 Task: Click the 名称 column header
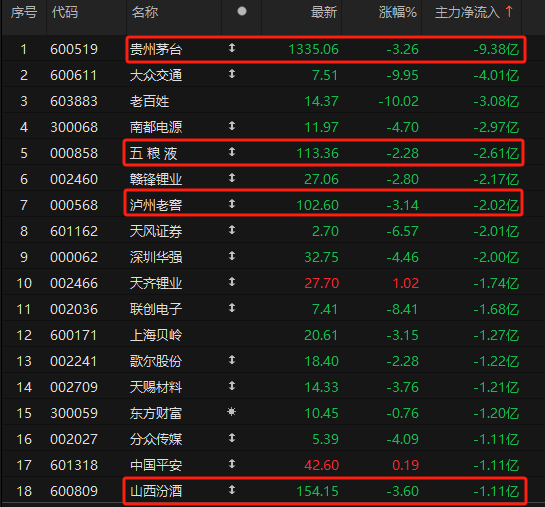tap(145, 13)
